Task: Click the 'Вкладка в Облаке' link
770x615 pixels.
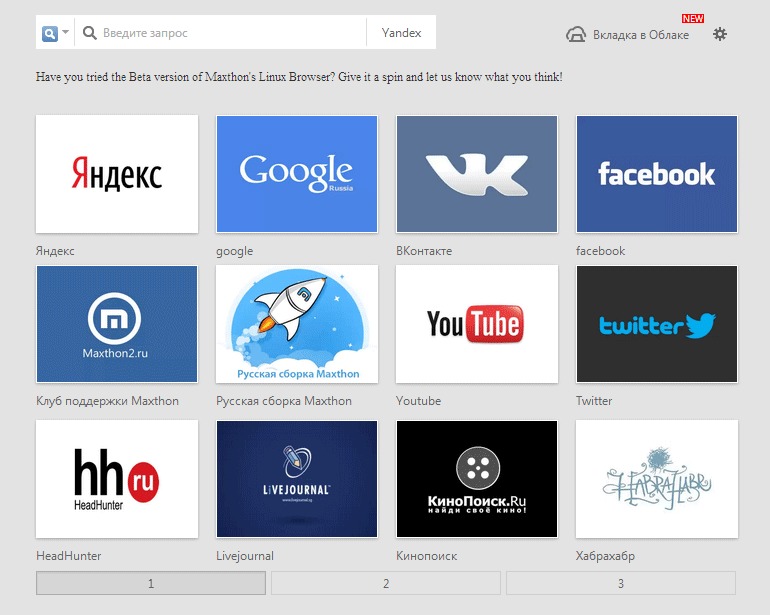Action: tap(641, 35)
